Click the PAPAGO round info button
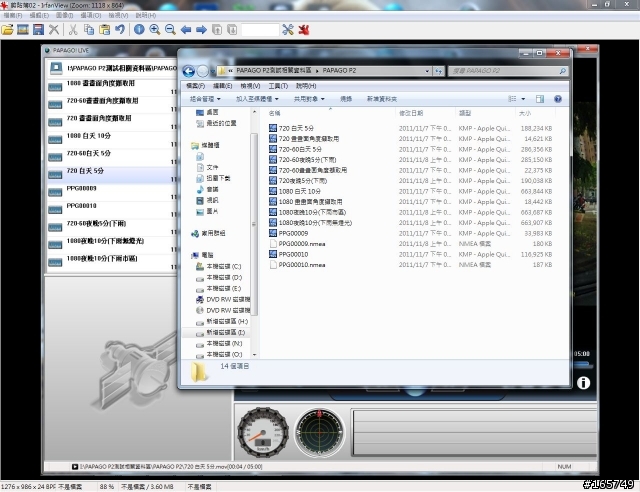The width and height of the screenshot is (640, 492). coord(583,383)
